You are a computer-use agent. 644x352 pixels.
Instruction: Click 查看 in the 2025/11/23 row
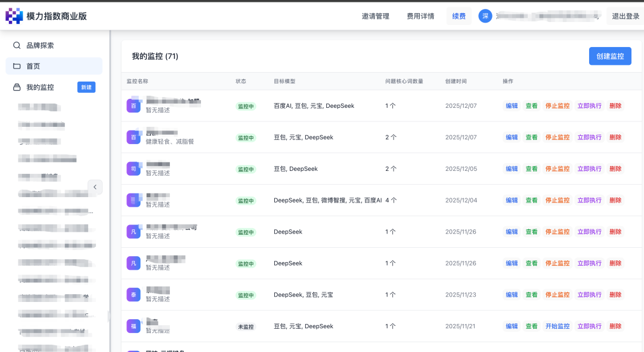tap(531, 295)
